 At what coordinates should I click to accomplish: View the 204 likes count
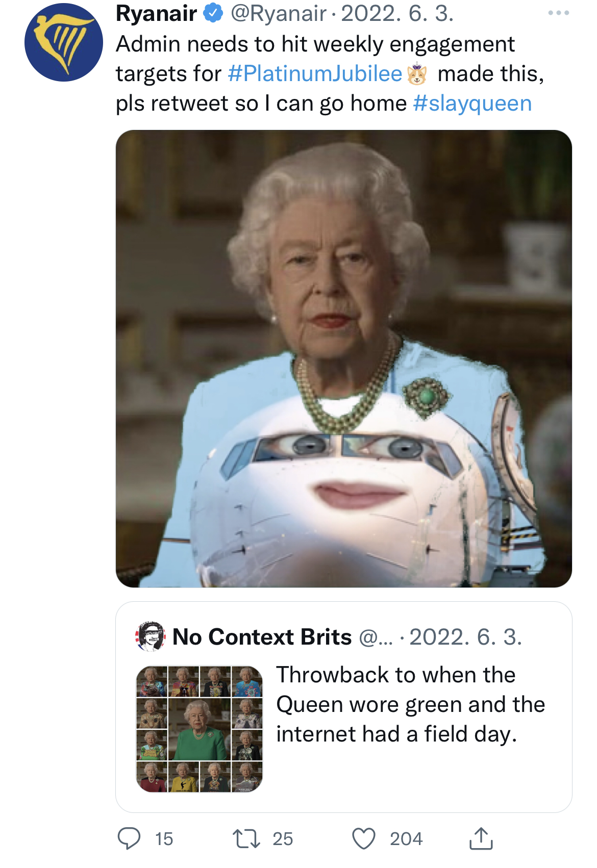(406, 839)
